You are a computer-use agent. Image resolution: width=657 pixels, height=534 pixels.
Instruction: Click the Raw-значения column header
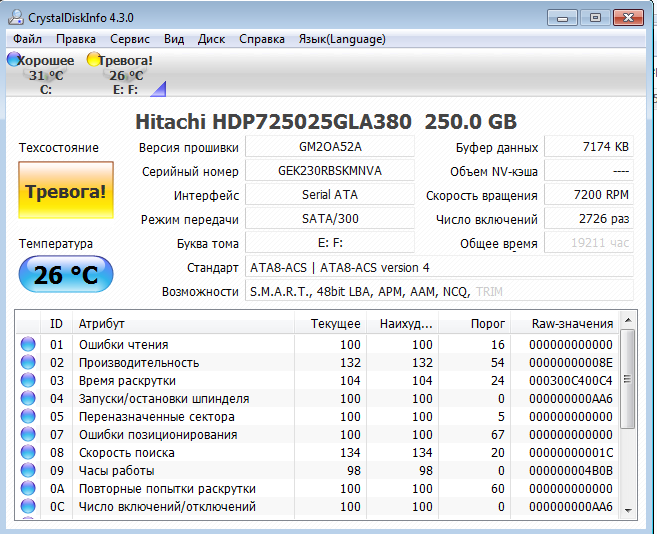pos(564,324)
